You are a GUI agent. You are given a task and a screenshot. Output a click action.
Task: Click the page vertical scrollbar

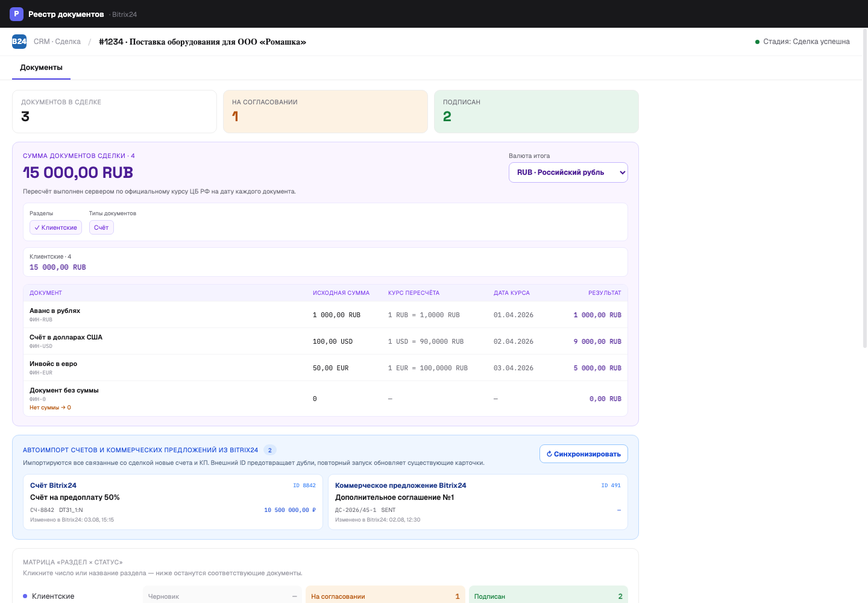pyautogui.click(x=866, y=189)
